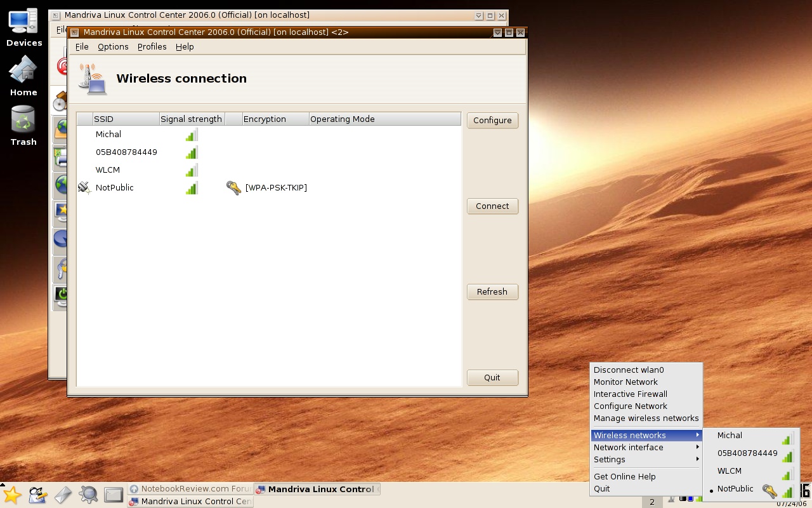812x508 pixels.
Task: Switch to desktop 2 in the pager
Action: pyautogui.click(x=652, y=502)
